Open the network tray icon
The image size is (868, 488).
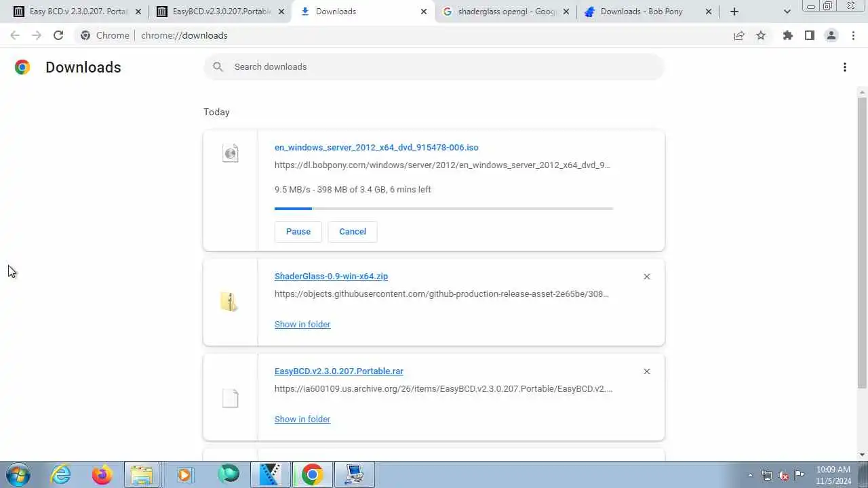click(x=767, y=475)
